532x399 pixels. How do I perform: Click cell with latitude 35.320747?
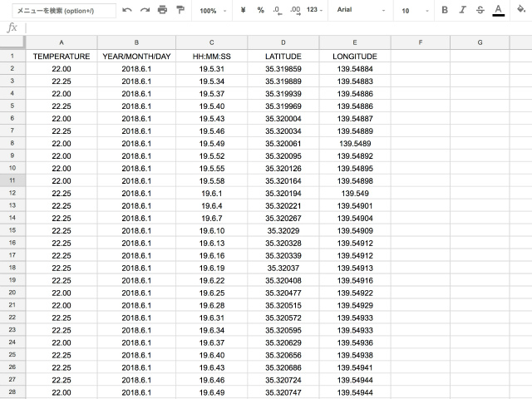click(283, 392)
